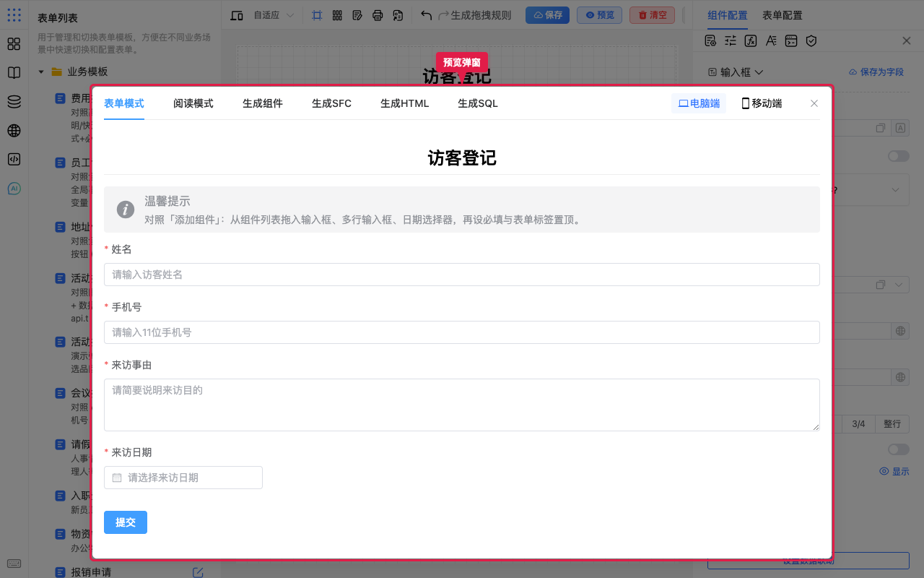Select the 3/4 width option

pyautogui.click(x=858, y=424)
